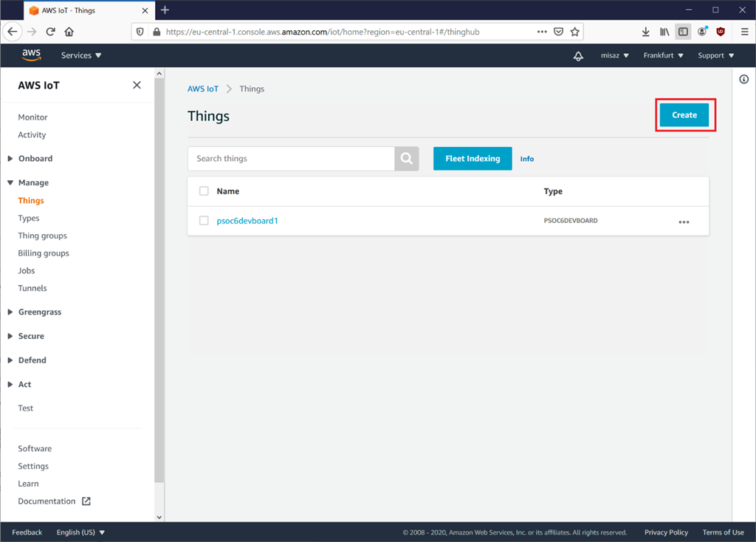Open Thing groups
Image resolution: width=756 pixels, height=542 pixels.
point(42,236)
